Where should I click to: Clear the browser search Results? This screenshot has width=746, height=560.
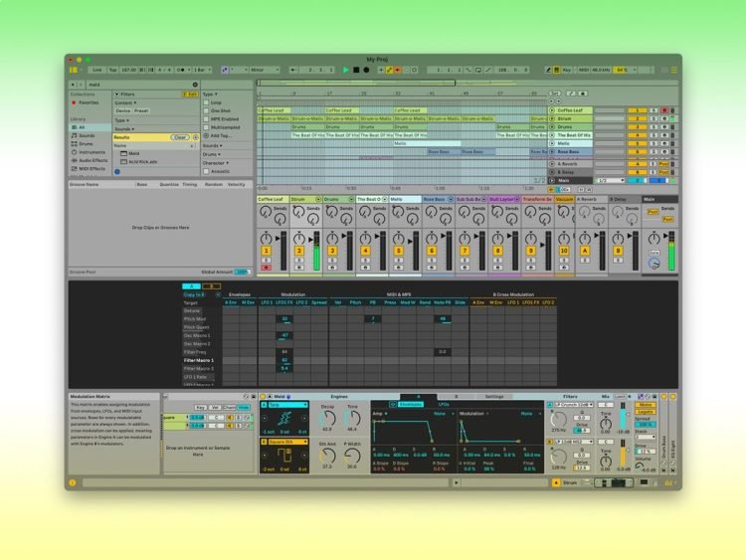[179, 137]
